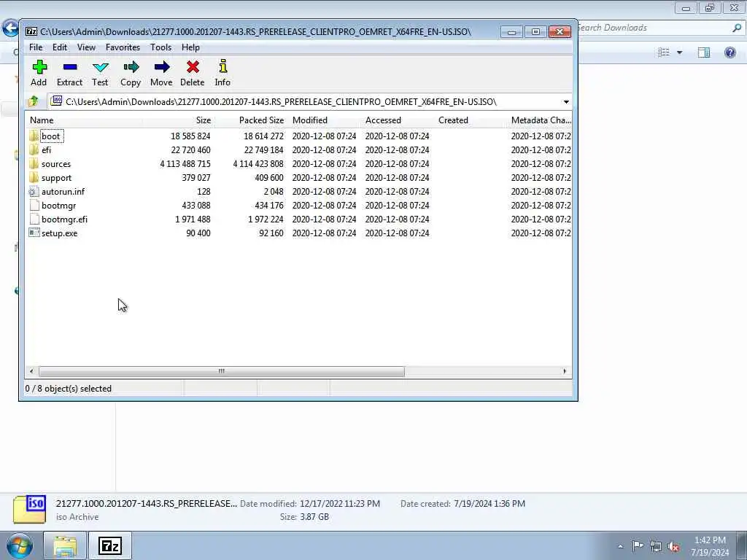Go up one folder level icon
The width and height of the screenshot is (747, 560).
[x=34, y=101]
